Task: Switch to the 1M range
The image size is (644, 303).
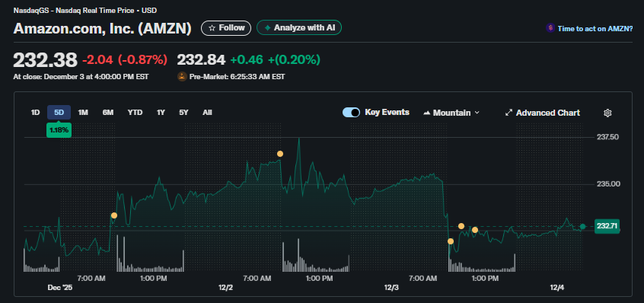Action: (x=83, y=113)
